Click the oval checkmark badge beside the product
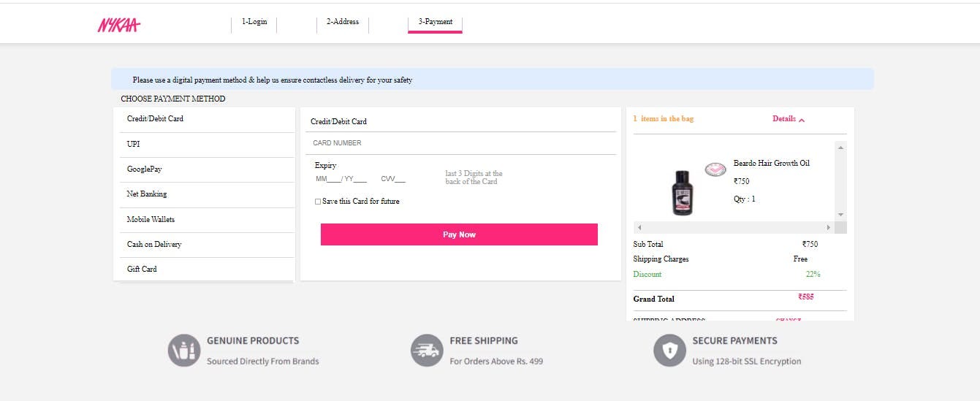The image size is (980, 401). [x=715, y=169]
